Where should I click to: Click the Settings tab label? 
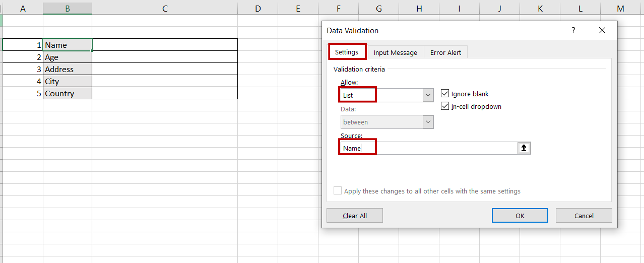pyautogui.click(x=347, y=52)
